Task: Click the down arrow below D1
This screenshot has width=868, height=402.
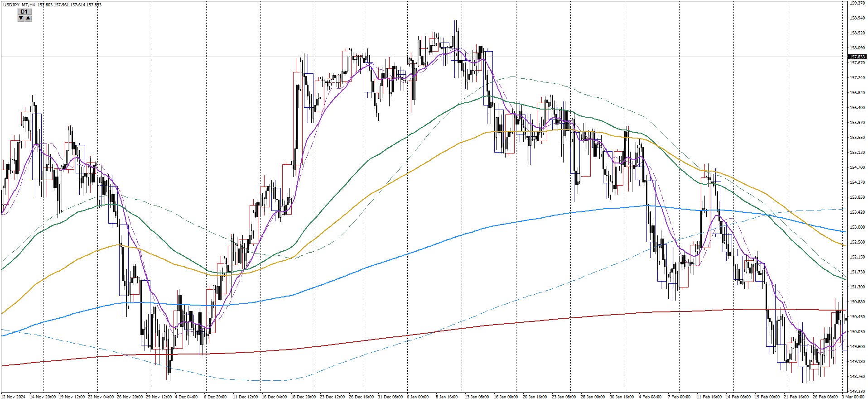Action: tap(21, 18)
